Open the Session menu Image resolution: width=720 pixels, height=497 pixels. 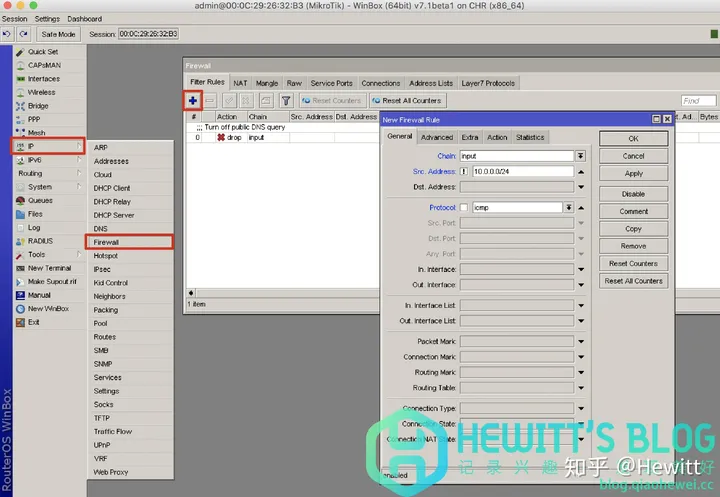(x=15, y=19)
